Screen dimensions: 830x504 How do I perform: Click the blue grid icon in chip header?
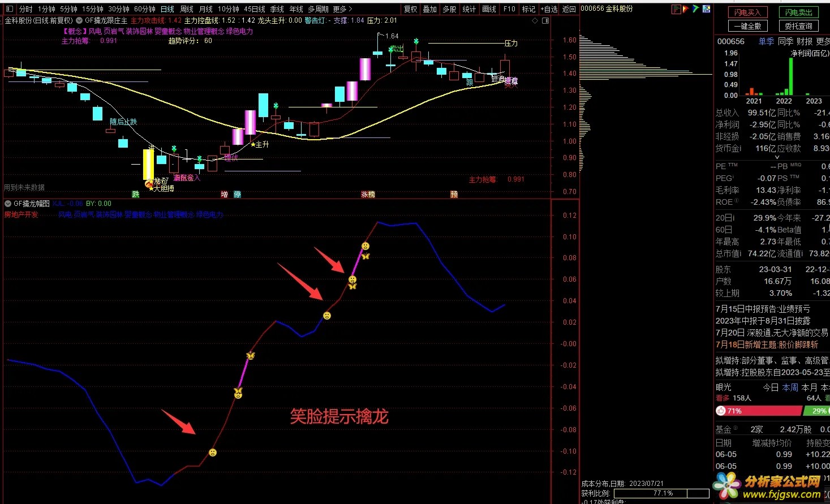pos(706,9)
